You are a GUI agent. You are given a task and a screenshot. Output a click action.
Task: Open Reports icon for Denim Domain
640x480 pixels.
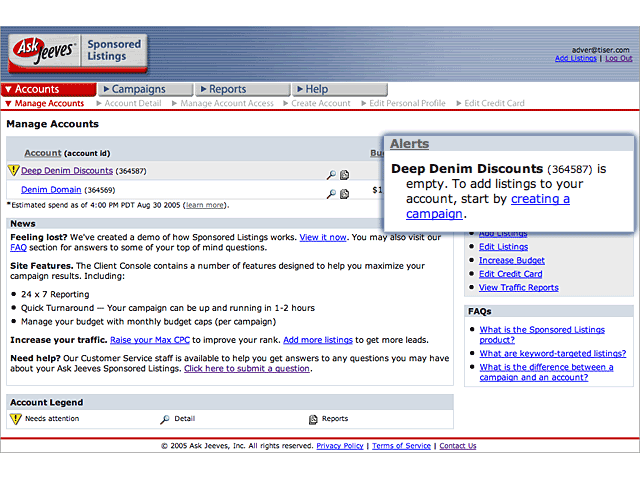(x=344, y=194)
